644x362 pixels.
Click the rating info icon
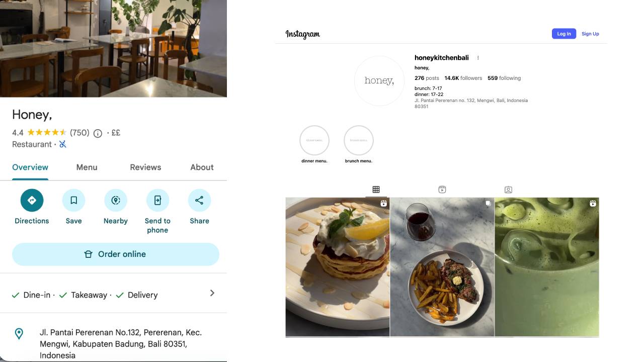click(x=98, y=133)
